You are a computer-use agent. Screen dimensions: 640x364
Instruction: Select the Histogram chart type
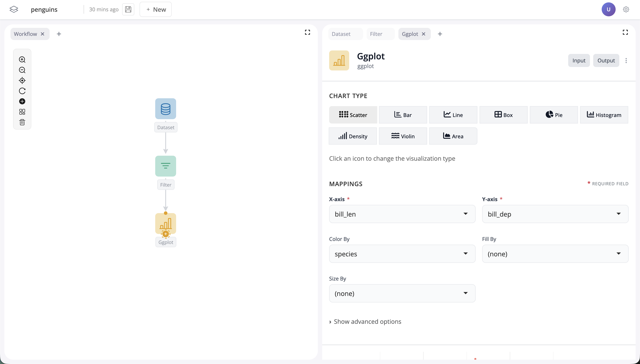point(604,115)
